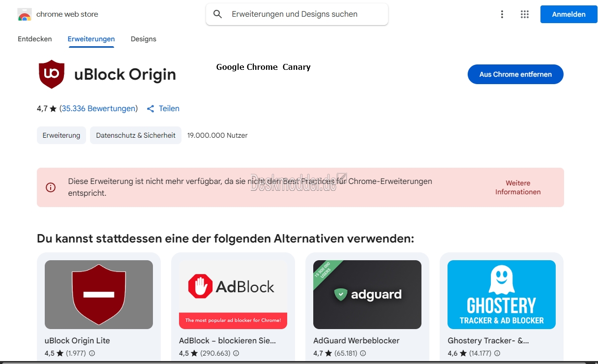Click the search magnifier icon
The height and width of the screenshot is (364, 598).
(218, 14)
